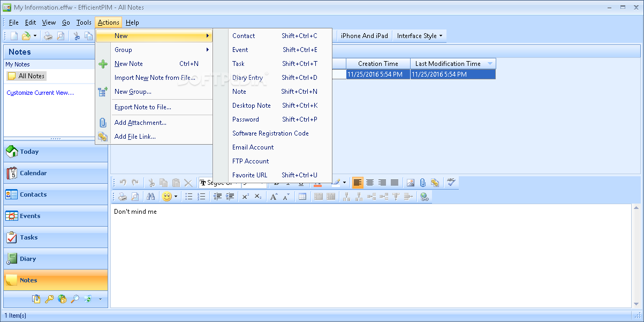The width and height of the screenshot is (644, 322).
Task: Open the highlight color dropdown arrow
Action: (x=344, y=183)
